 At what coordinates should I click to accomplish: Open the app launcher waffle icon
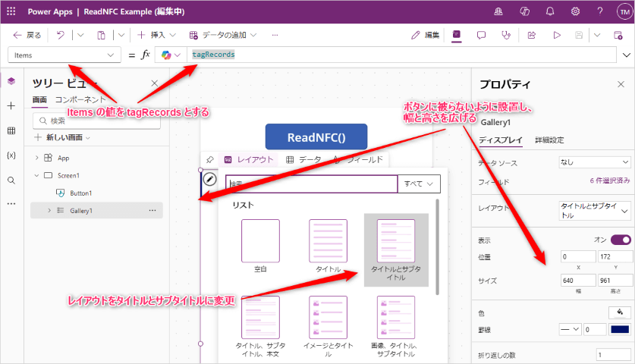11,11
